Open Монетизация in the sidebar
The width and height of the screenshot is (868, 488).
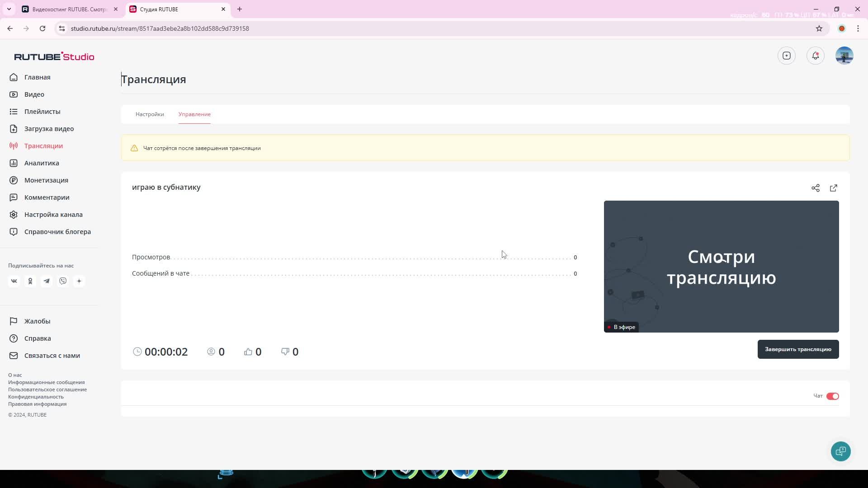pos(39,180)
